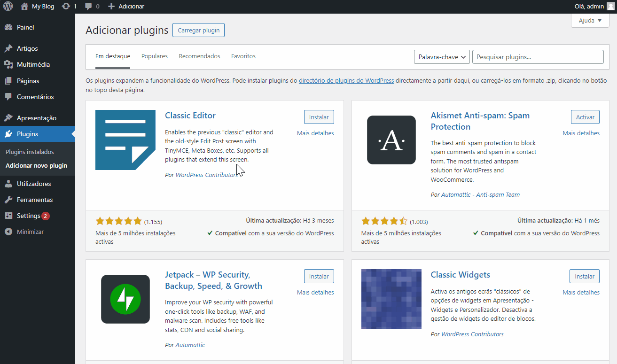The height and width of the screenshot is (364, 617).
Task: Switch to the Populares tab
Action: coord(155,56)
